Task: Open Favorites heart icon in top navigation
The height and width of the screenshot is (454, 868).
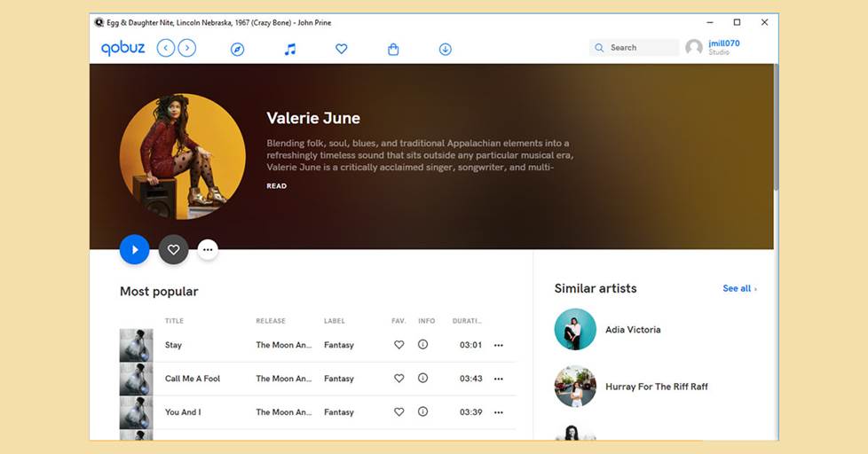Action: click(342, 49)
